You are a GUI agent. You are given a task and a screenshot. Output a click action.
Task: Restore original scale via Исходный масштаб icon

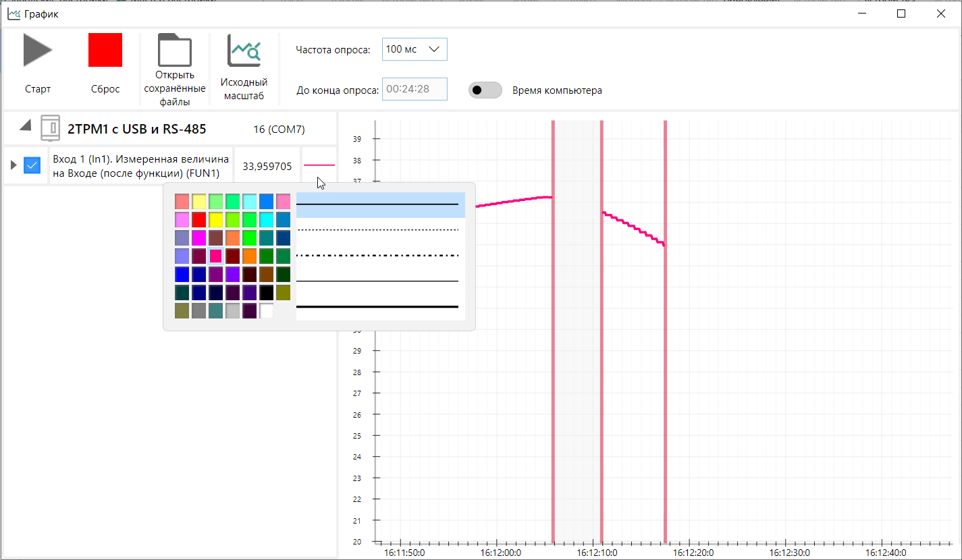[244, 51]
